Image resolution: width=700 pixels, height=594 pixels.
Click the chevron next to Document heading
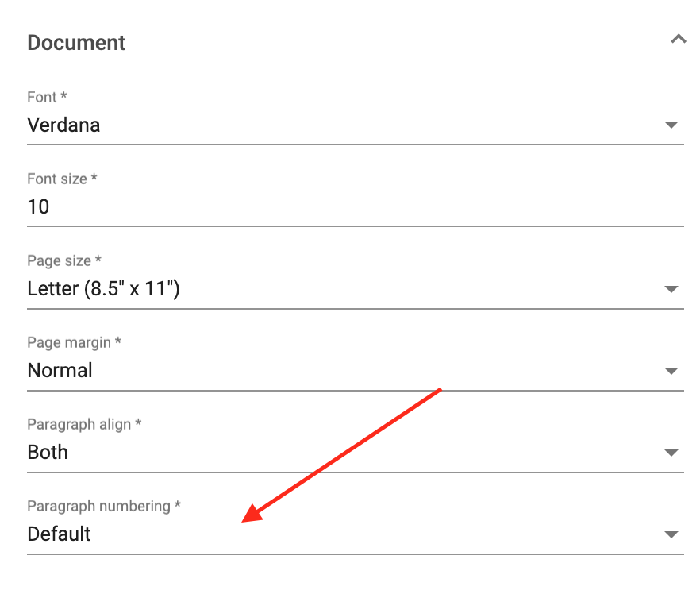679,37
